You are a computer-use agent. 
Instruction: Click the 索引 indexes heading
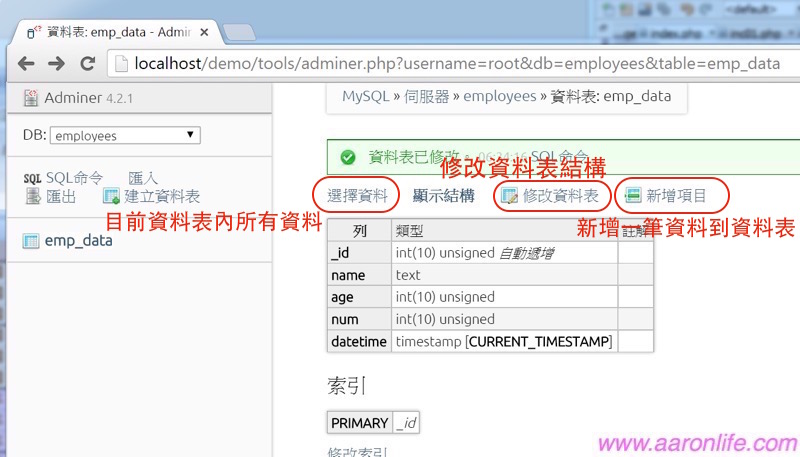point(345,386)
